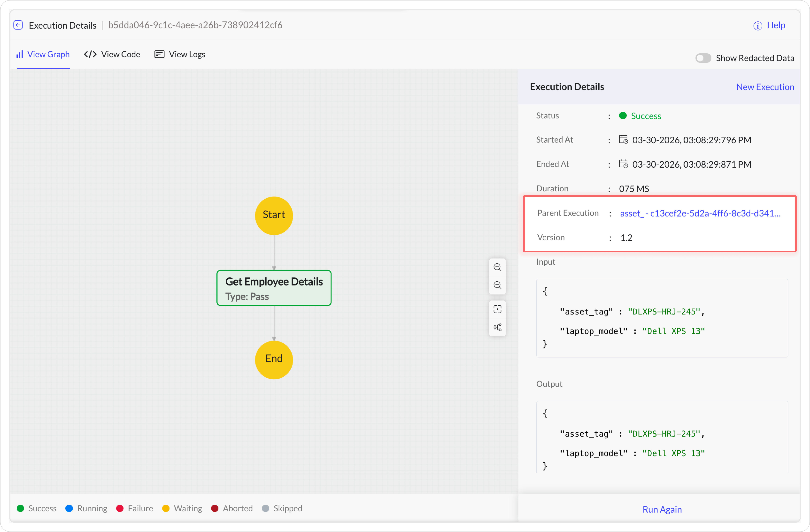Open the View Logs tab
Viewport: 810px width, 532px height.
click(180, 54)
